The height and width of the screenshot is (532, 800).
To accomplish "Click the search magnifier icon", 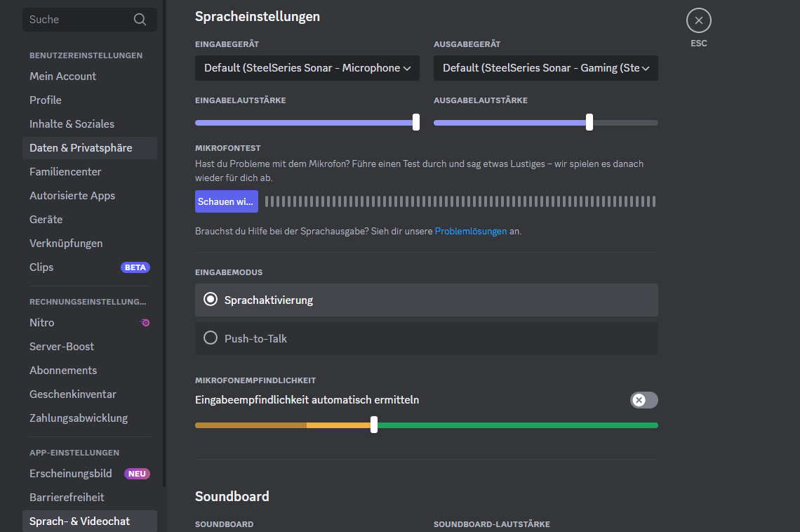I will 140,20.
